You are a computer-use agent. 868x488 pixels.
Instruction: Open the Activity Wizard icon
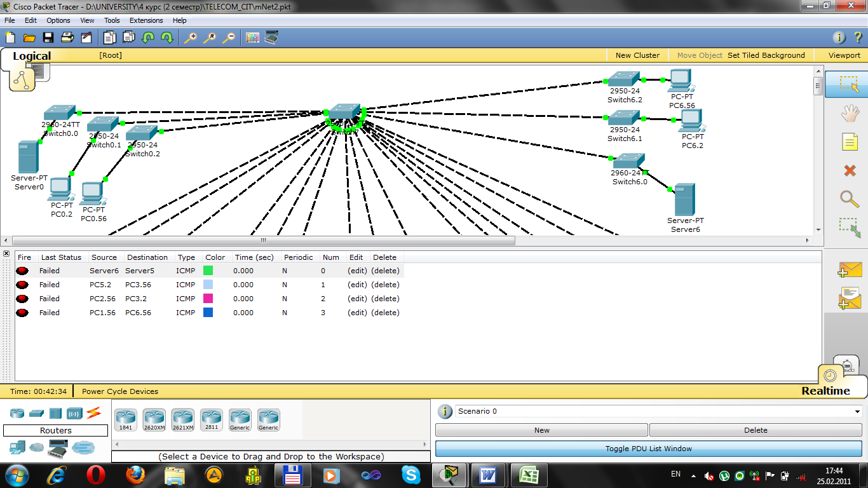tap(86, 37)
